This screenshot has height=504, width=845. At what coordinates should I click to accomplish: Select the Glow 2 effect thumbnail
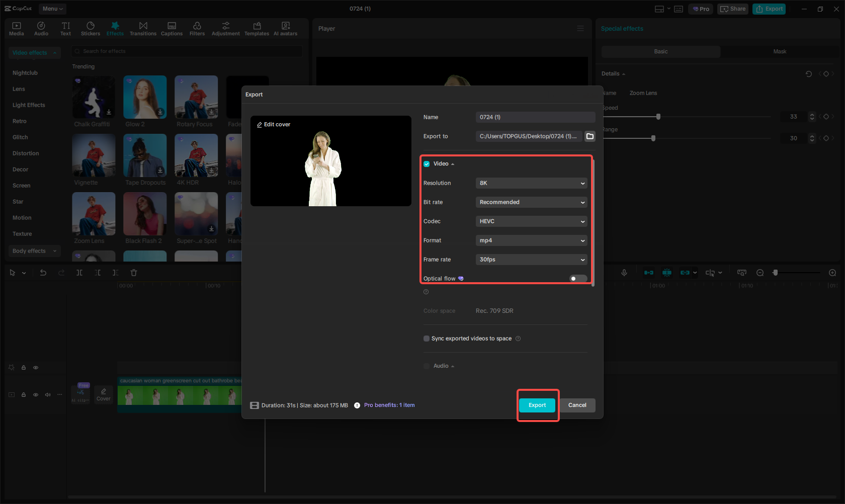[145, 97]
